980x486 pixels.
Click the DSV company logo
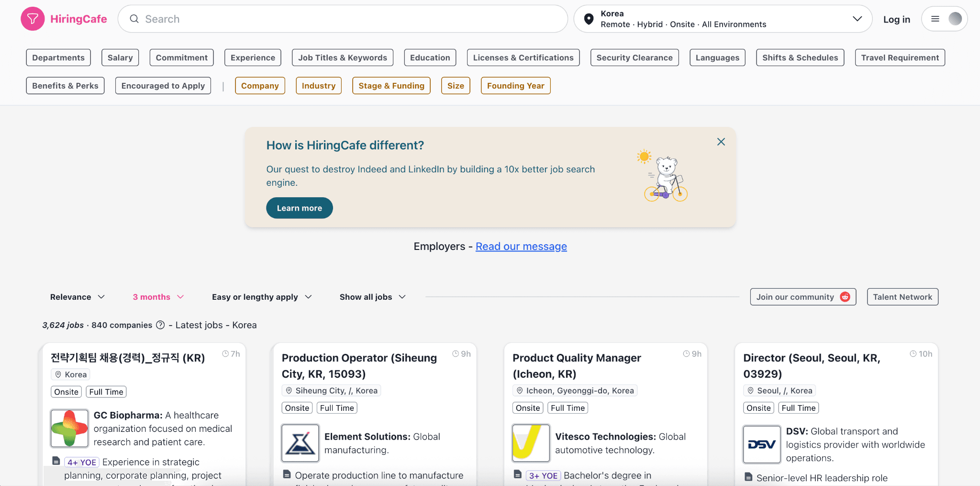coord(762,444)
